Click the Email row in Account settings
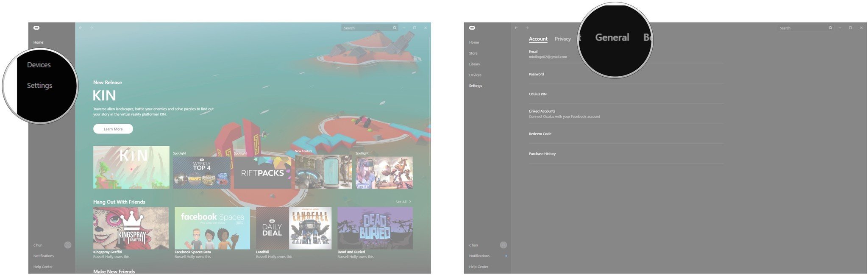The width and height of the screenshot is (868, 275). tap(626, 54)
